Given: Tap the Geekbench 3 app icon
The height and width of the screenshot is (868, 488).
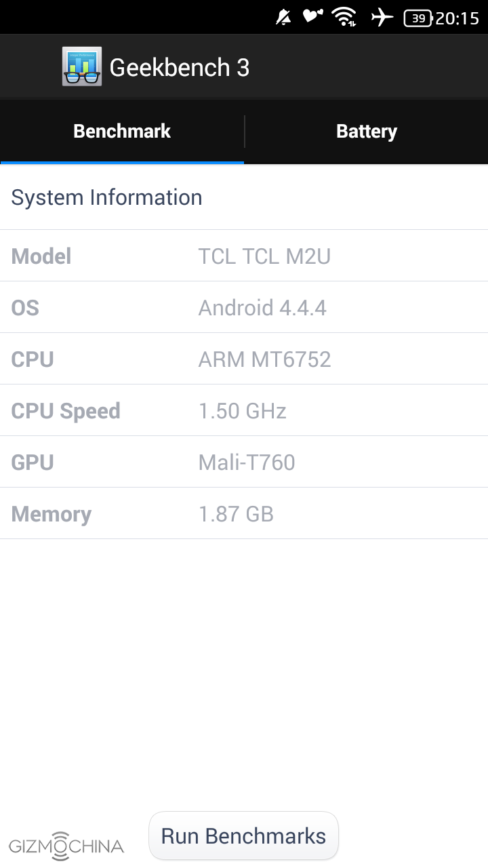Looking at the screenshot, I should [82, 66].
